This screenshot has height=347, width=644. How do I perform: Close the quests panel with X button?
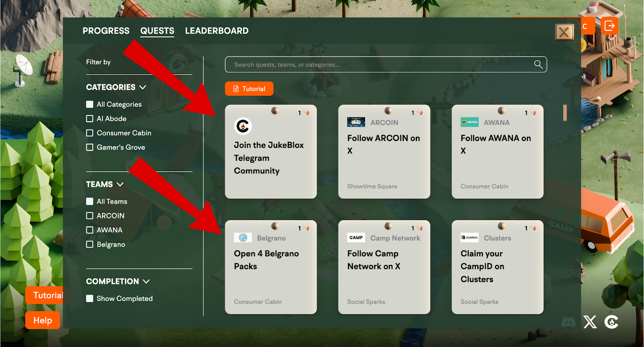[564, 32]
